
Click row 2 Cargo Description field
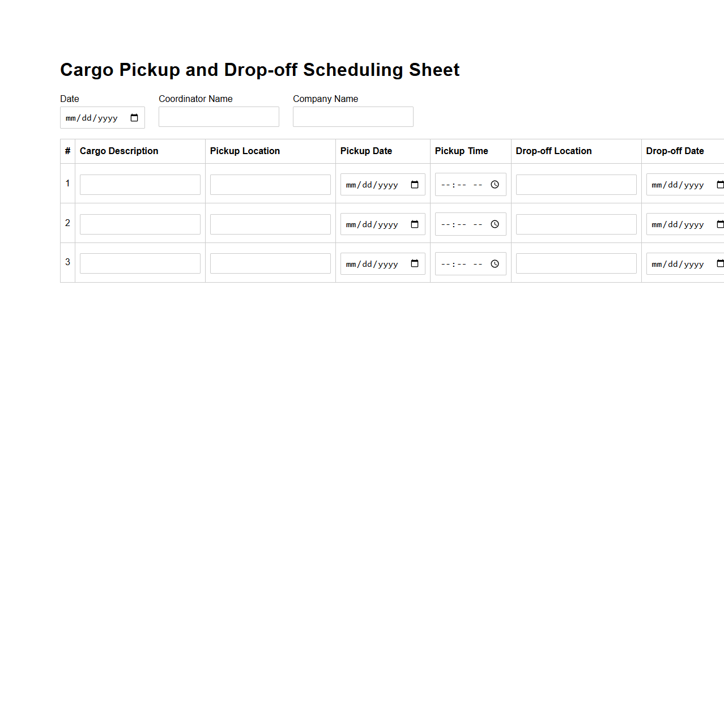click(140, 224)
